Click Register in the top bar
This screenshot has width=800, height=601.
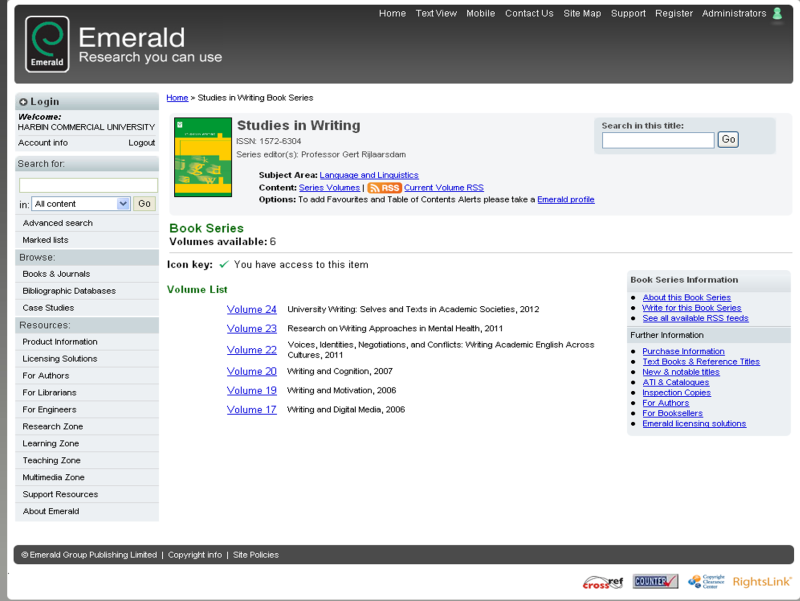pos(674,14)
